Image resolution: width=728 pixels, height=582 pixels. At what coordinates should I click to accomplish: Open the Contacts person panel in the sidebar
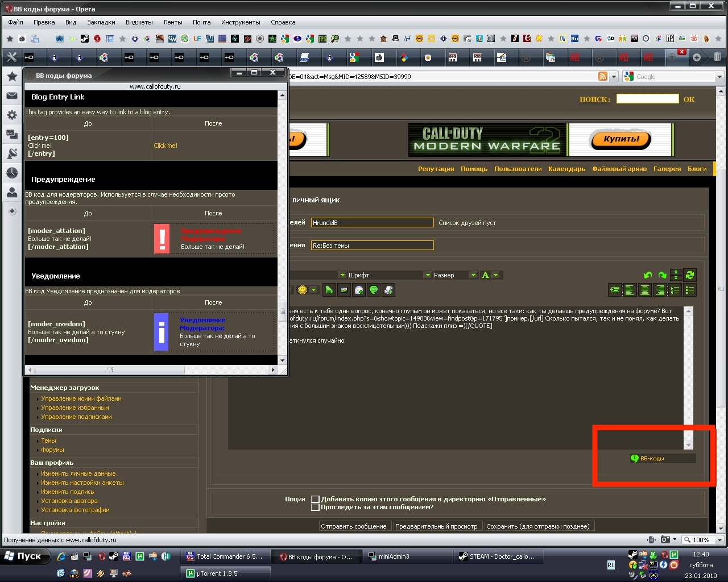pyautogui.click(x=12, y=192)
